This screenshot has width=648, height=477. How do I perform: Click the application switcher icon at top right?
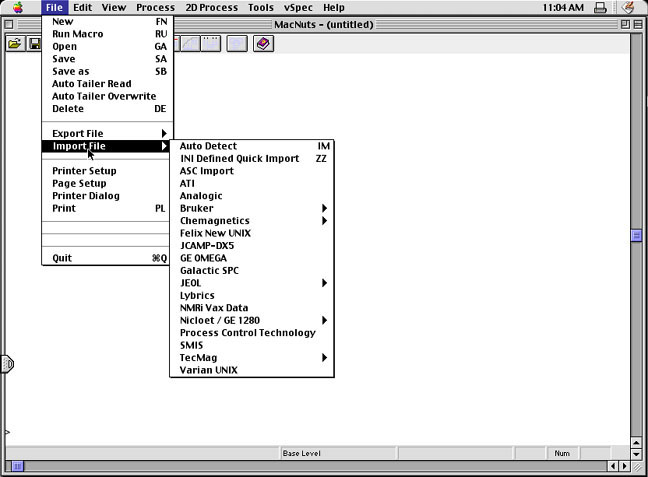(x=629, y=7)
